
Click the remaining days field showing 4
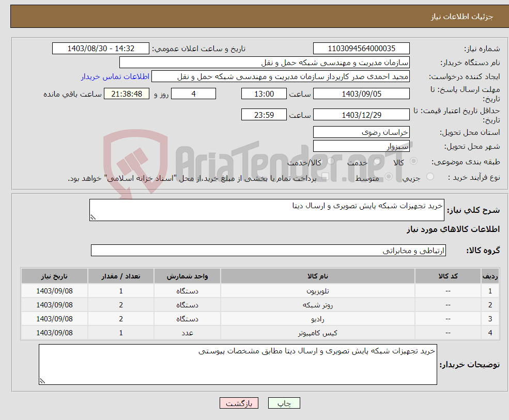click(193, 94)
